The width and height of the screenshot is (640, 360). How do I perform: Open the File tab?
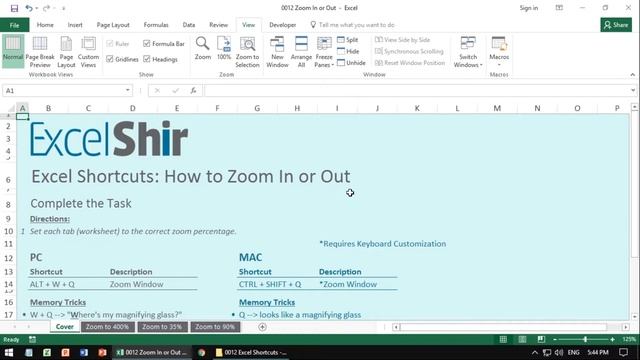14,25
